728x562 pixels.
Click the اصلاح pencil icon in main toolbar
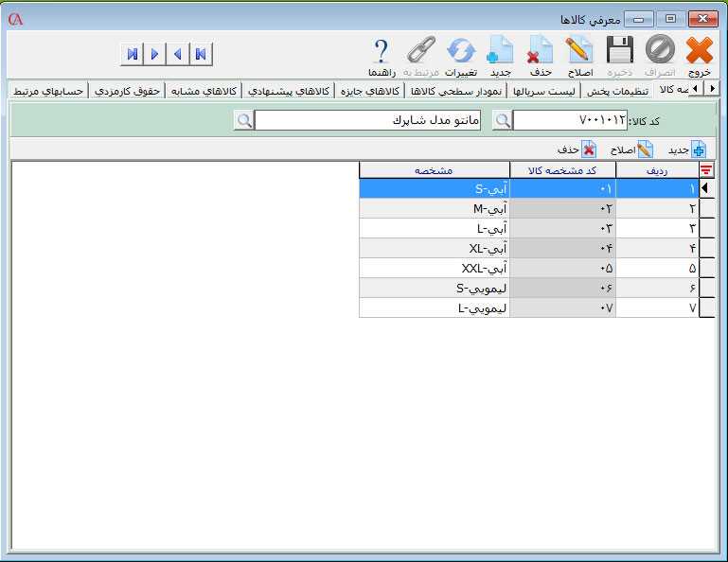pyautogui.click(x=578, y=51)
